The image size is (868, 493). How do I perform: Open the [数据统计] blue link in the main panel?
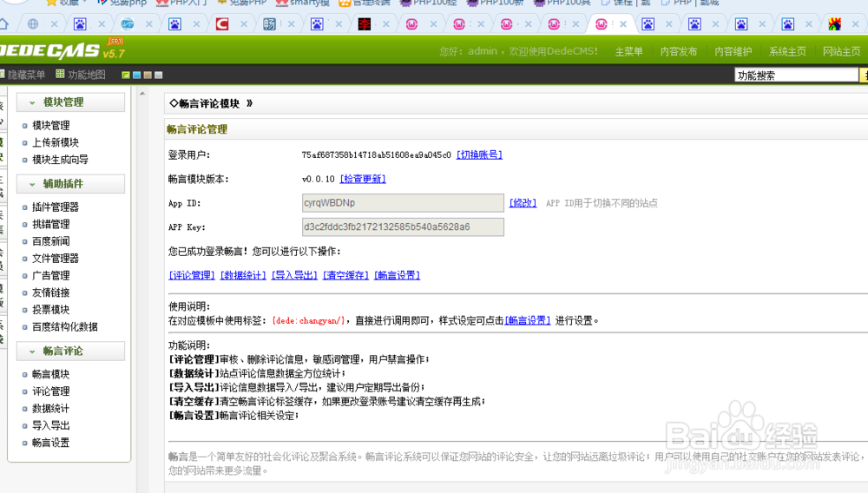[x=243, y=275]
